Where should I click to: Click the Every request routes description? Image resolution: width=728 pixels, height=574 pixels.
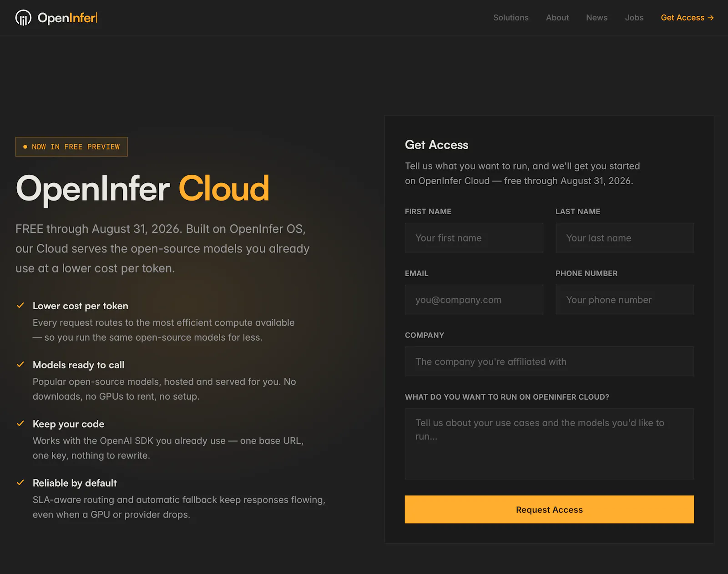tap(164, 330)
